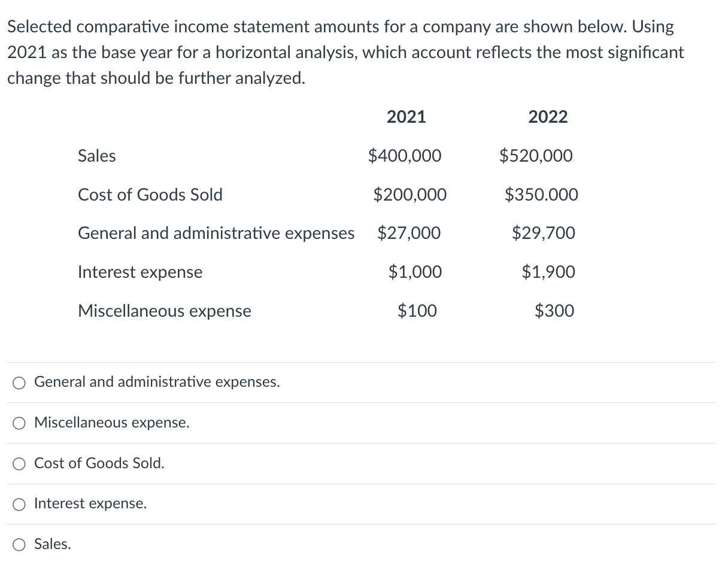This screenshot has height=570, width=728.
Task: Click the $29,700 general expenses value
Action: (x=544, y=233)
